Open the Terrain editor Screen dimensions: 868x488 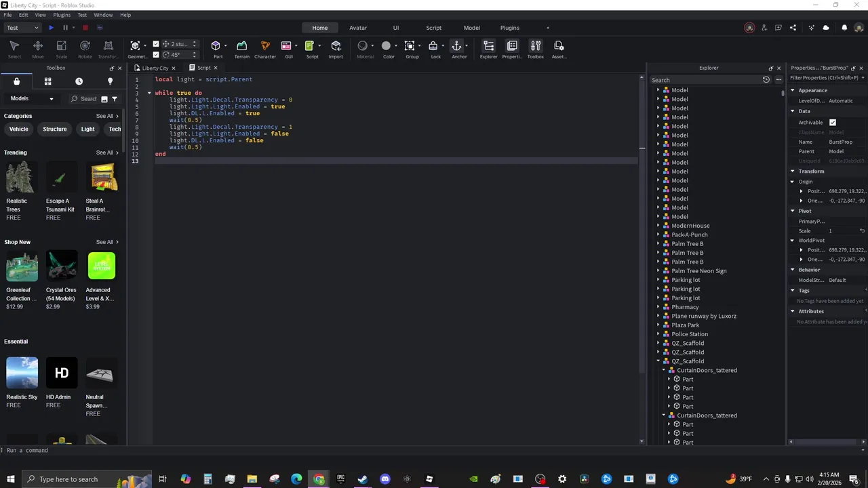pos(242,49)
